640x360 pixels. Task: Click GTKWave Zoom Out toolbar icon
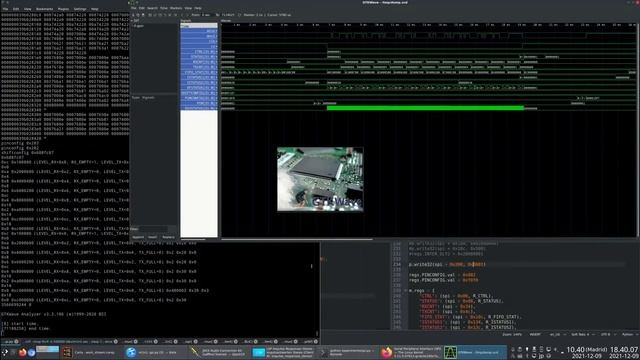pos(160,15)
